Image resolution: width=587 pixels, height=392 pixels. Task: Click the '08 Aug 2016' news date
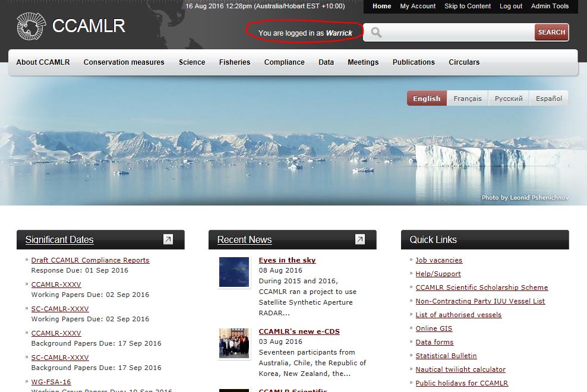pos(280,270)
